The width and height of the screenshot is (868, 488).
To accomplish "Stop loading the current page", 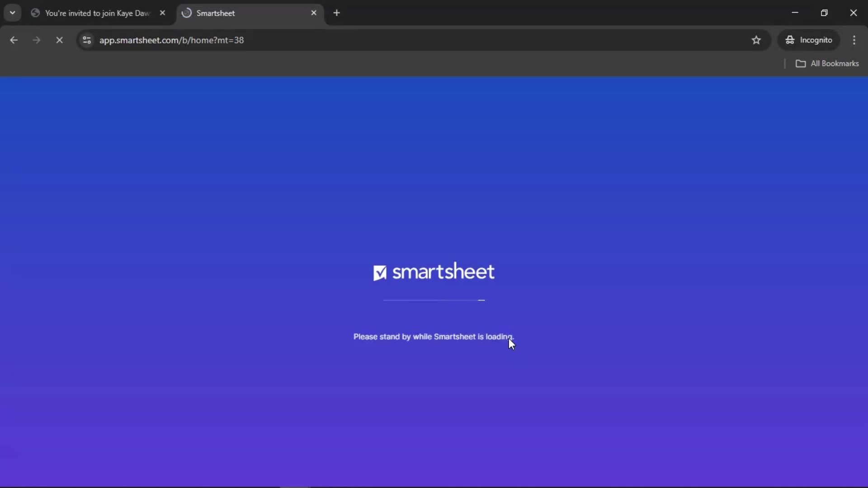I will [59, 40].
